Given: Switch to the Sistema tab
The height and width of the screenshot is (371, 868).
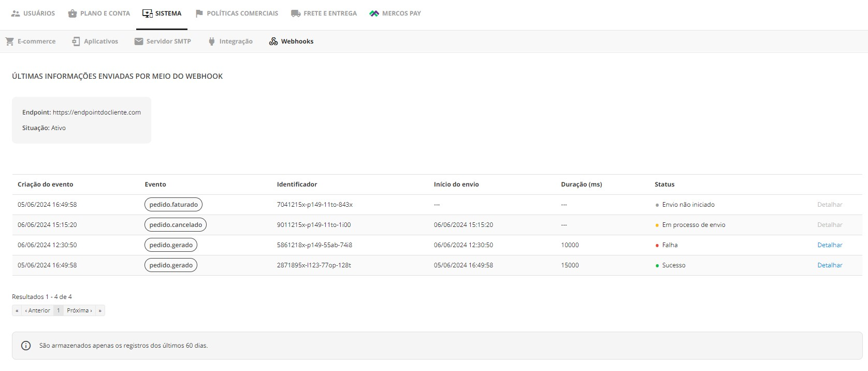Looking at the screenshot, I should (x=162, y=13).
